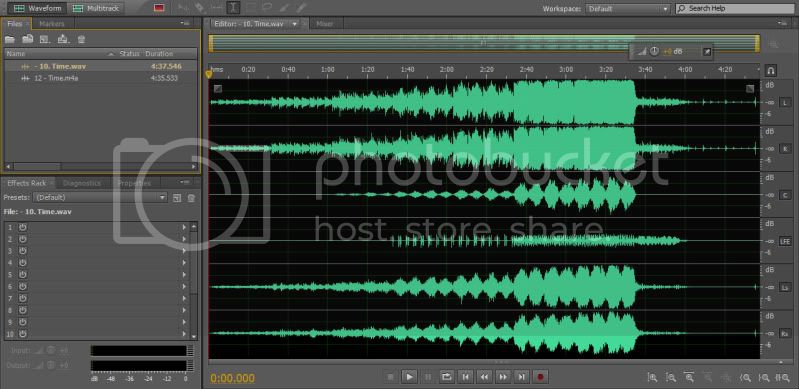Click the headphones icon beside timeline ruler

point(771,70)
